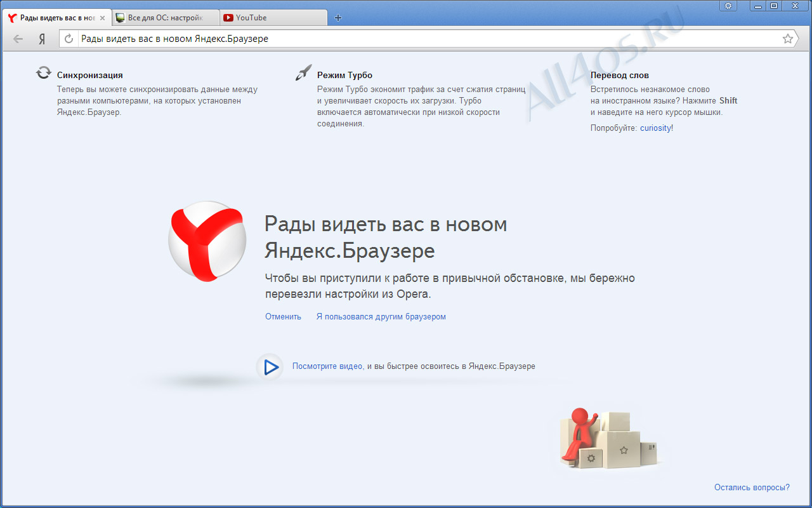This screenshot has height=508, width=812.
Task: Open a new tab with plus button
Action: click(337, 18)
